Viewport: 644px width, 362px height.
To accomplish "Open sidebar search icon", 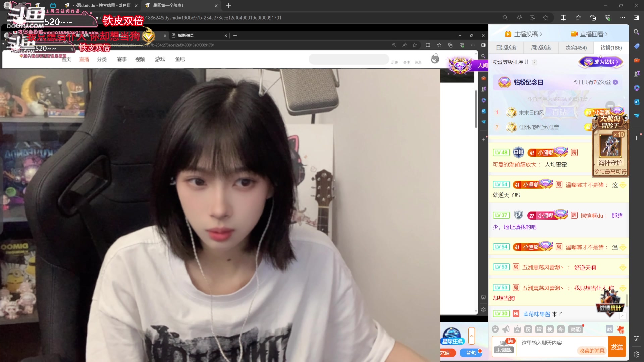I will (636, 32).
